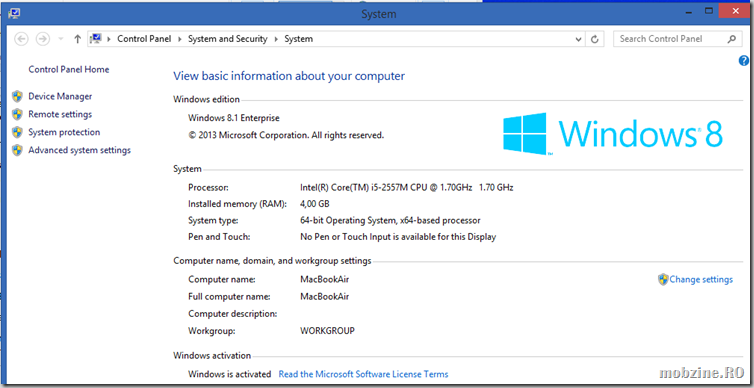
Task: Click 64-bit Operating System text
Action: click(x=390, y=221)
